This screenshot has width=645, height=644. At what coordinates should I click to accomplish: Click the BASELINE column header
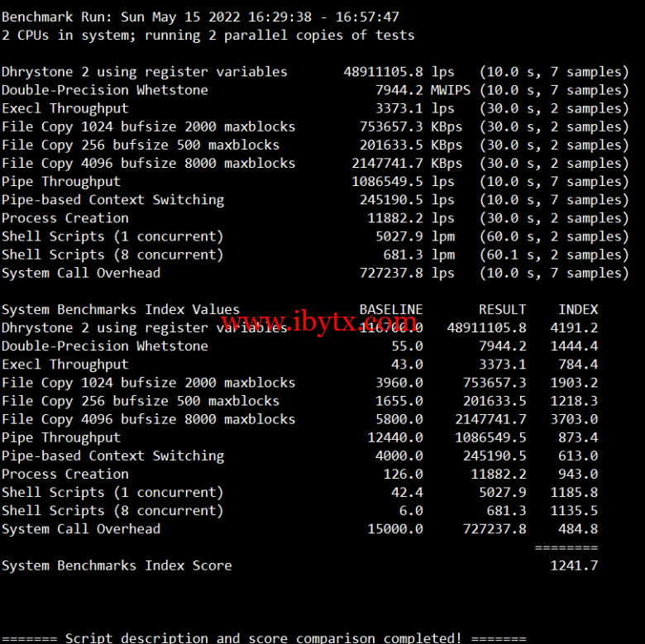390,309
